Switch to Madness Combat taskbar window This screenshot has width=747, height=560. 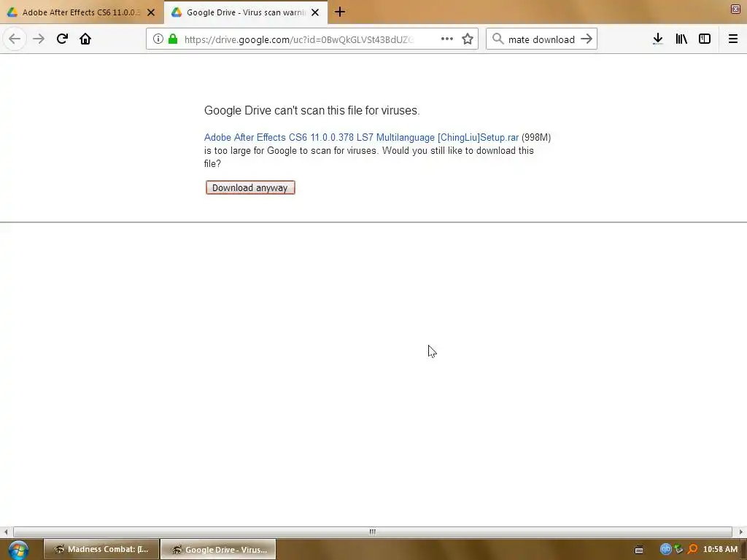(x=101, y=549)
